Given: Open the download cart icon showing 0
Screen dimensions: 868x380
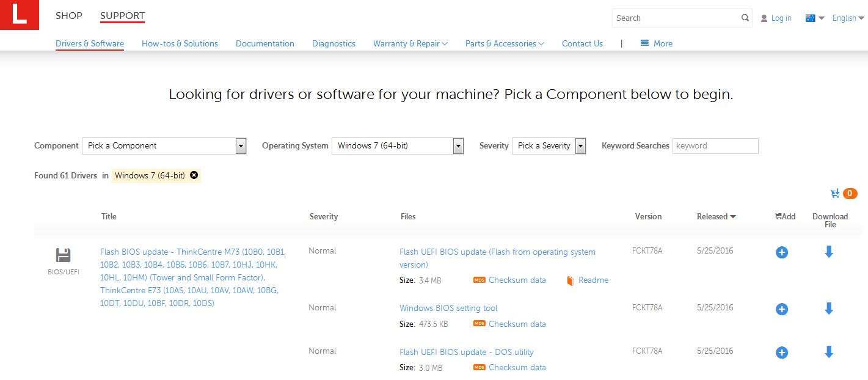Looking at the screenshot, I should tap(844, 194).
